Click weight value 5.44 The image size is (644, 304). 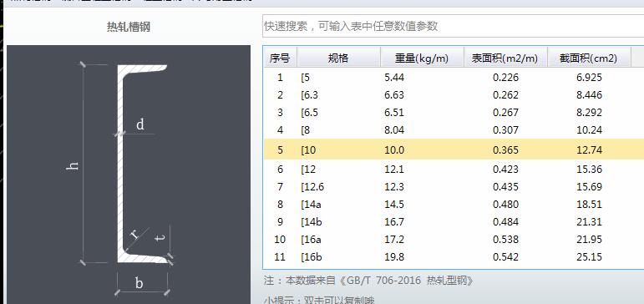pyautogui.click(x=394, y=77)
